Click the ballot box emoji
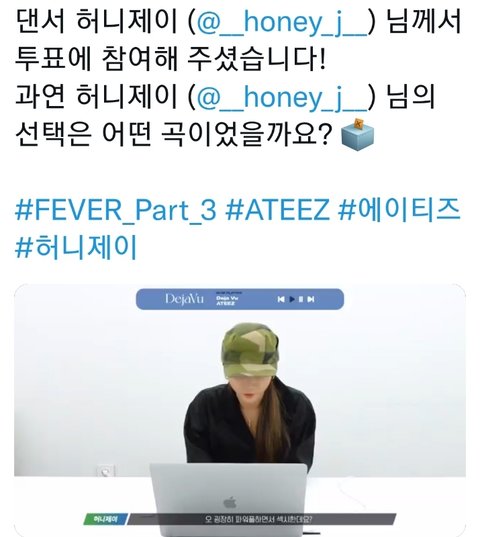Screen dimensions: 480x537 point(358,134)
